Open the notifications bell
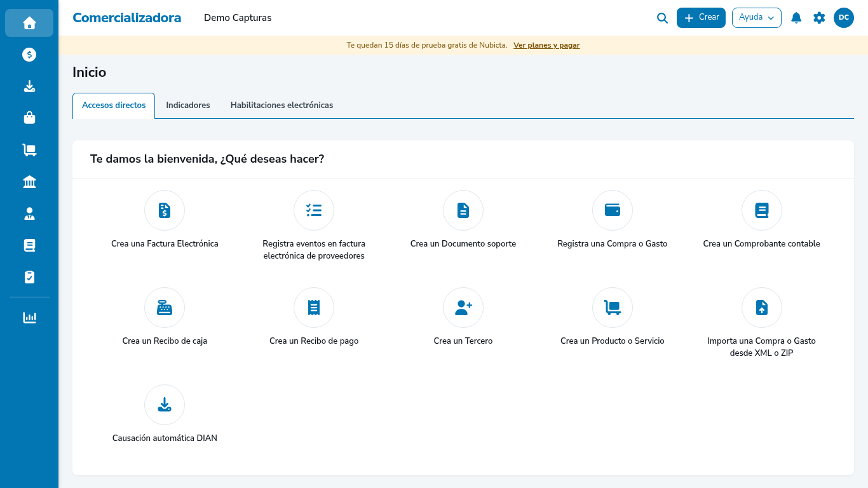 tap(796, 18)
